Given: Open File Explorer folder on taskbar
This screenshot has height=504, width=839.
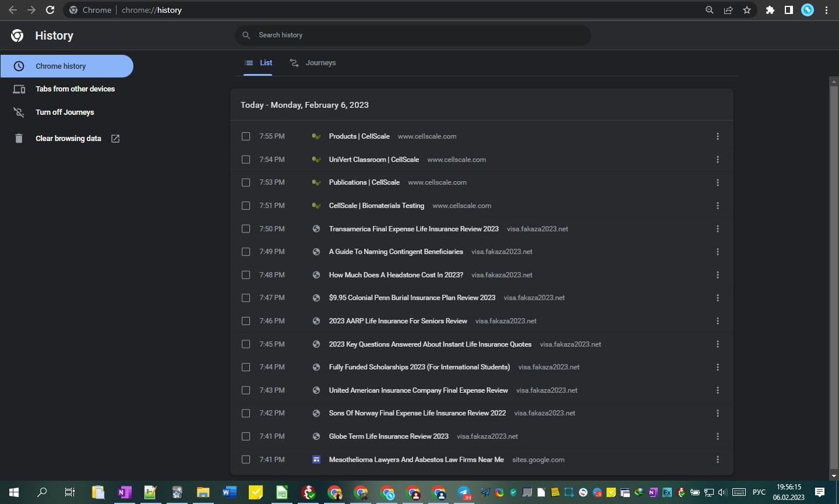Looking at the screenshot, I should (203, 492).
